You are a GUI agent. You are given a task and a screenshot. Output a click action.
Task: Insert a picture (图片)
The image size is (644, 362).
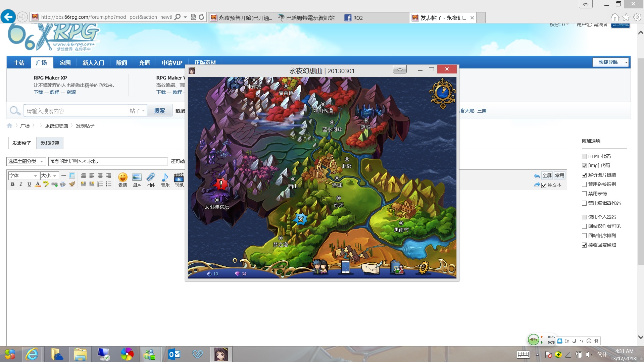[x=137, y=180]
